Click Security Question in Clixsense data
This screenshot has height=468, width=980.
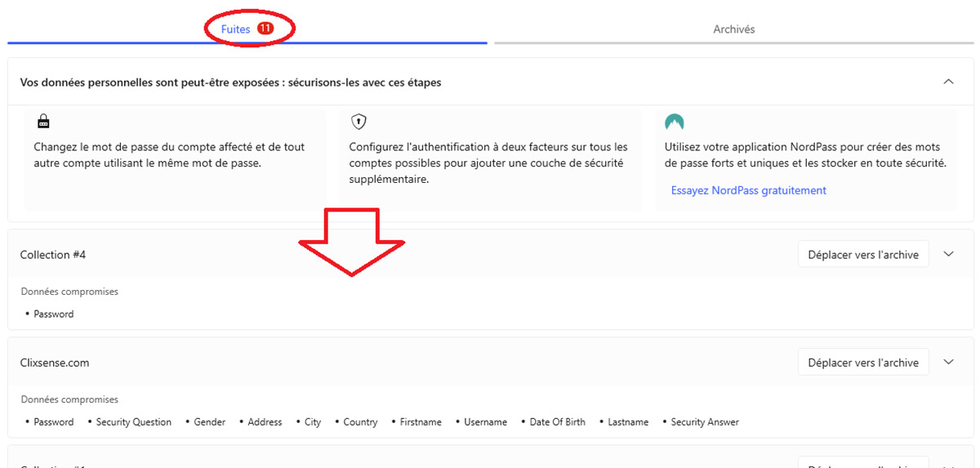click(134, 422)
